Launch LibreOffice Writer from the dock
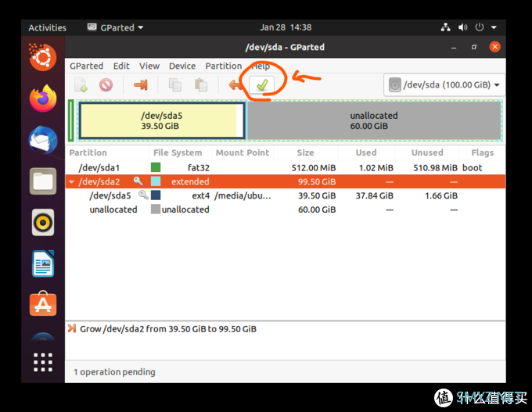Image resolution: width=532 pixels, height=412 pixels. pyautogui.click(x=43, y=263)
